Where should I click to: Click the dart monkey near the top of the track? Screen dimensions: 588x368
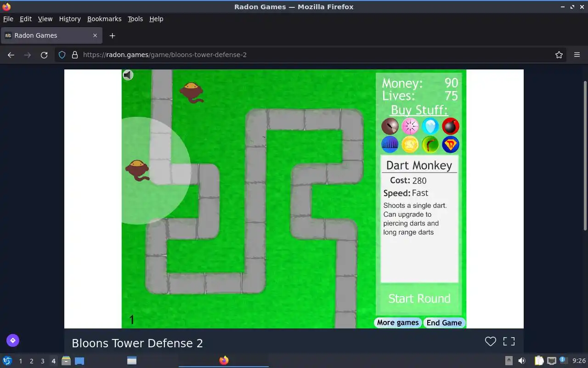[192, 92]
